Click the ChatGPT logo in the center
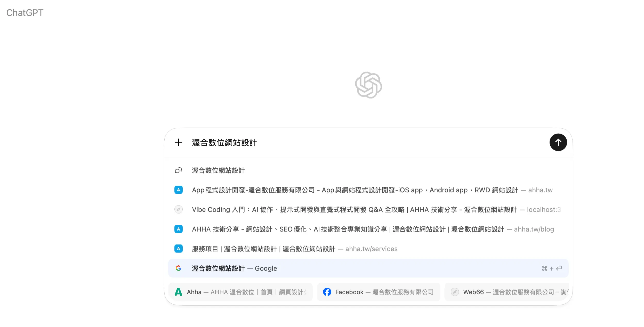This screenshot has width=644, height=327. (368, 85)
